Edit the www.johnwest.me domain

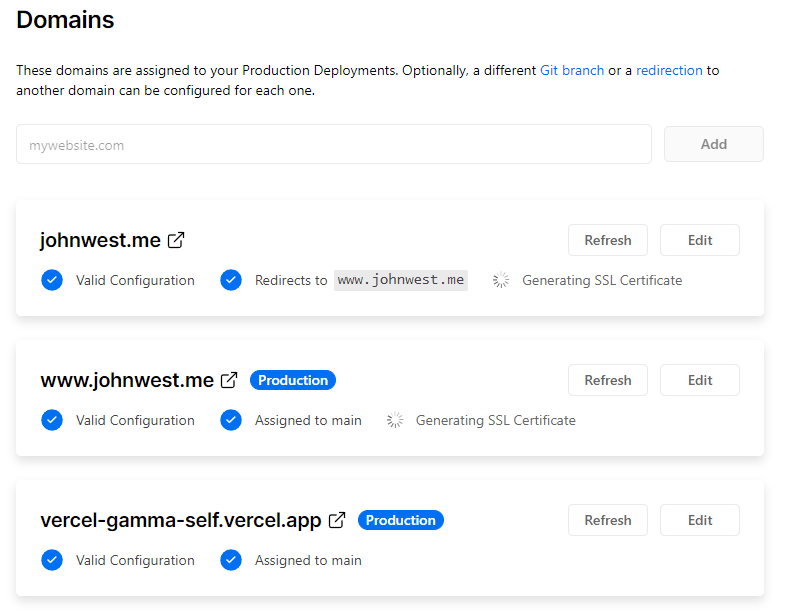coord(700,380)
